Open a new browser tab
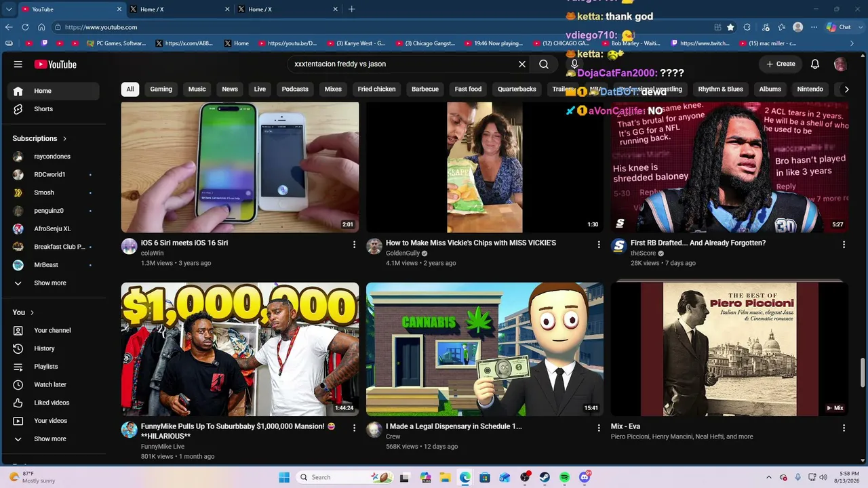Viewport: 868px width, 488px height. coord(351,9)
